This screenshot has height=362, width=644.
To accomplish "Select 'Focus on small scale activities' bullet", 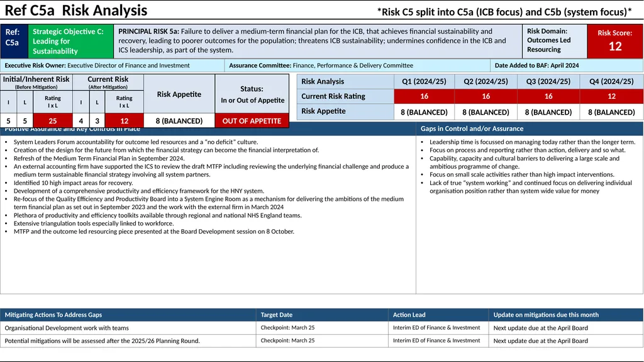I will (x=522, y=174).
